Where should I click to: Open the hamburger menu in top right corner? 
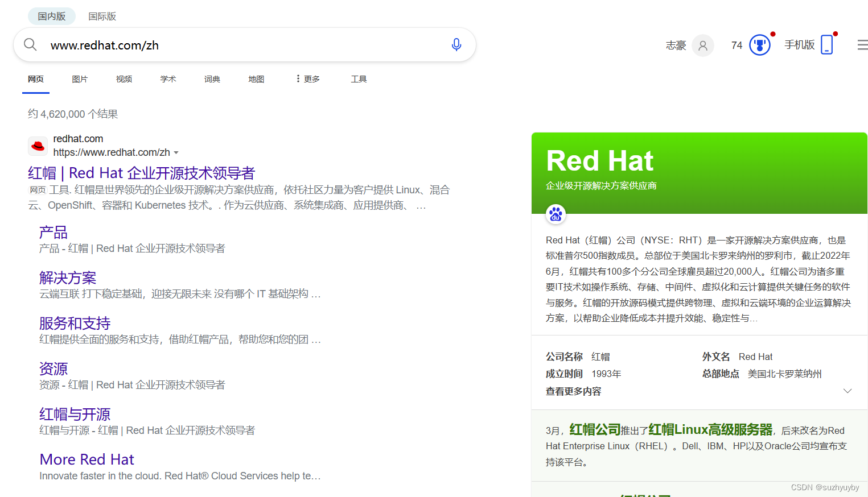point(861,44)
